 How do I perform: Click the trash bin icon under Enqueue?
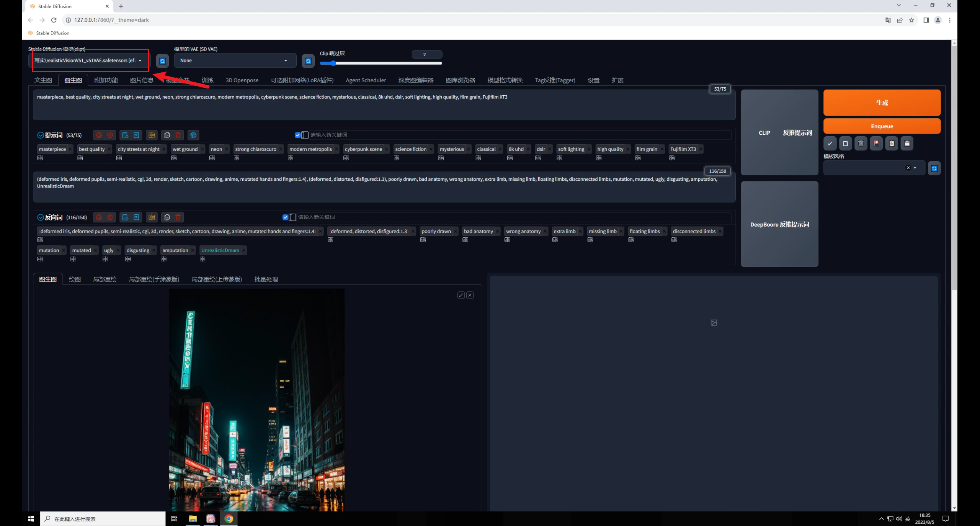coord(861,144)
